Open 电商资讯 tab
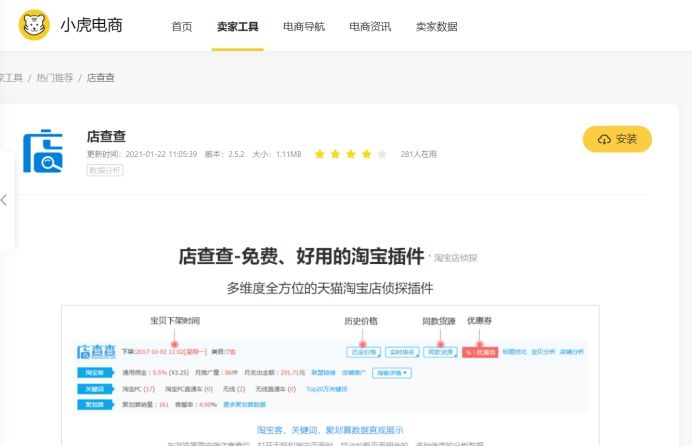693x447 pixels. tap(370, 27)
